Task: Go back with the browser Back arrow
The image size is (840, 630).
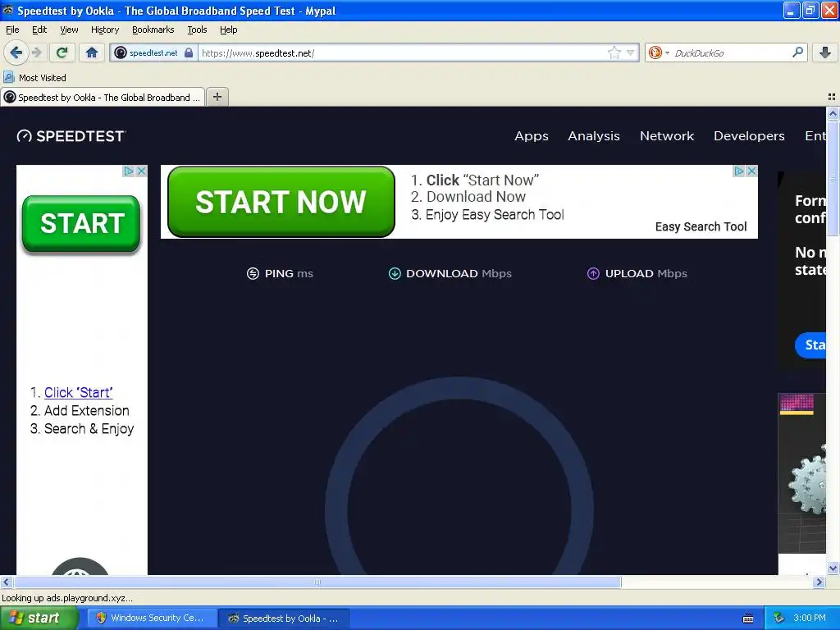Action: (16, 52)
